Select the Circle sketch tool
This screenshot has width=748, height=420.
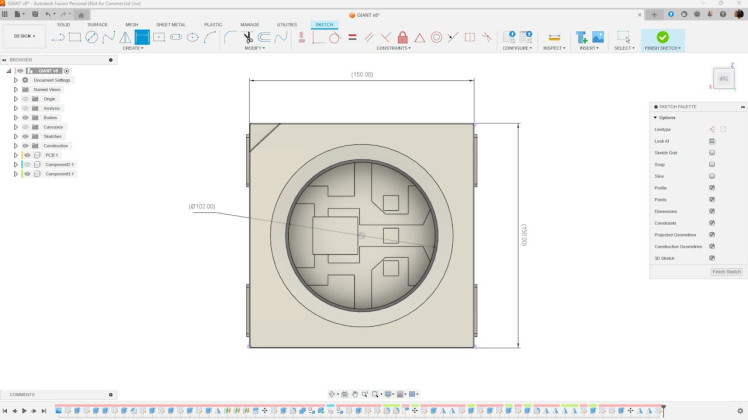click(92, 37)
